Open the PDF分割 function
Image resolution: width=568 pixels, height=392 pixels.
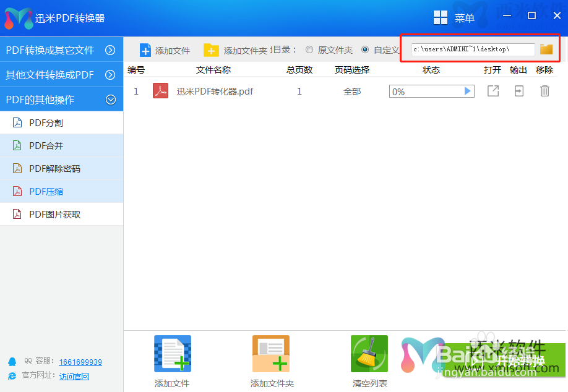coord(62,122)
